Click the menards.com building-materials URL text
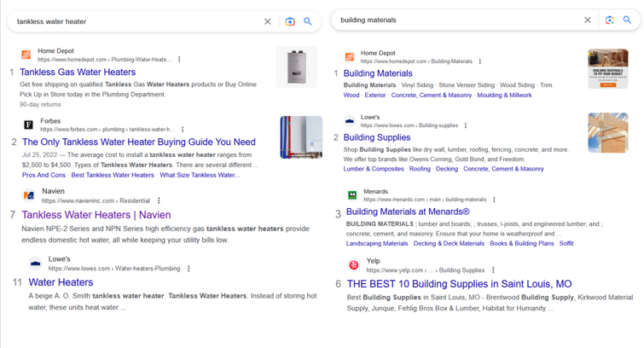Viewport: 644px width, 348px height. point(425,200)
